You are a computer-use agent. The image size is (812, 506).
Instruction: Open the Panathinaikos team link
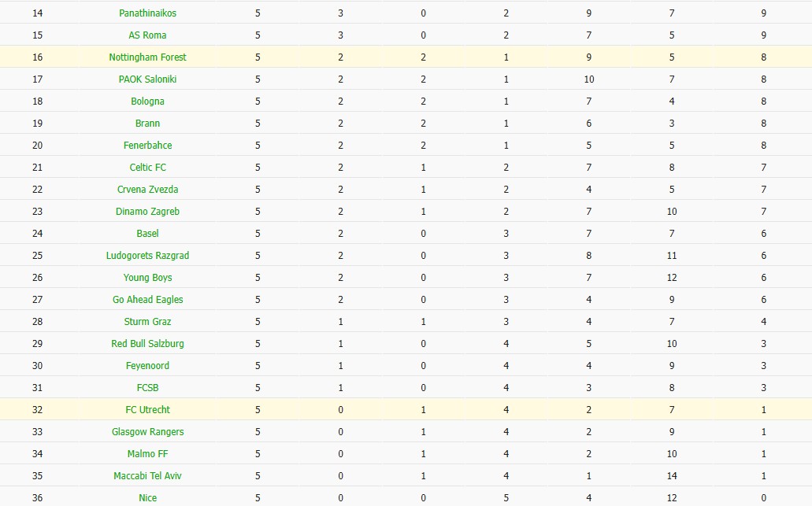point(147,13)
